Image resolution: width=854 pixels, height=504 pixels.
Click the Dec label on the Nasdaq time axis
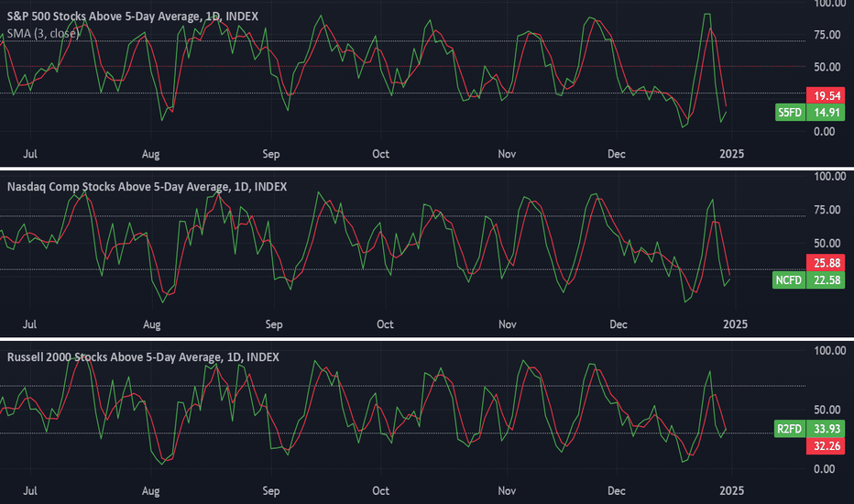pyautogui.click(x=619, y=324)
